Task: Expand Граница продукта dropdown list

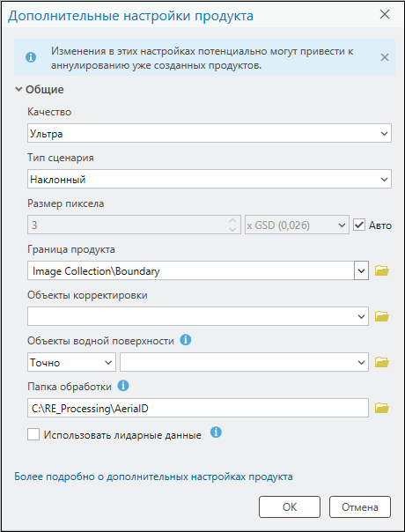Action: click(361, 270)
